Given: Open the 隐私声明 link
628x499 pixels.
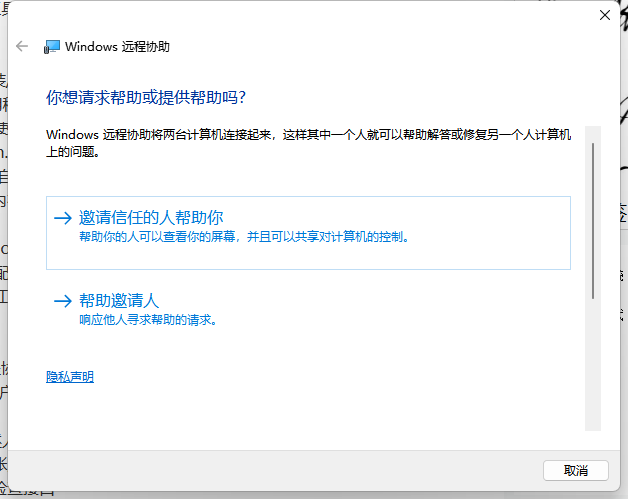Looking at the screenshot, I should (x=70, y=377).
